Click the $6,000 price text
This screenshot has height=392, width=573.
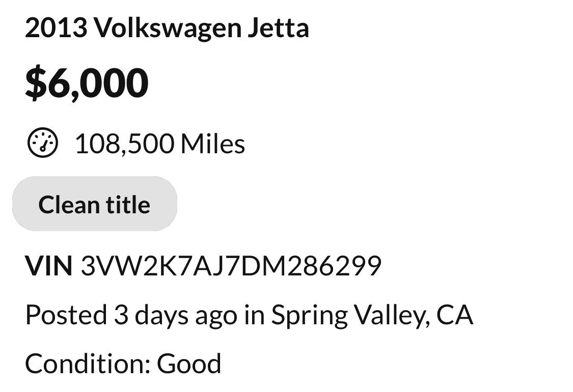pyautogui.click(x=87, y=83)
